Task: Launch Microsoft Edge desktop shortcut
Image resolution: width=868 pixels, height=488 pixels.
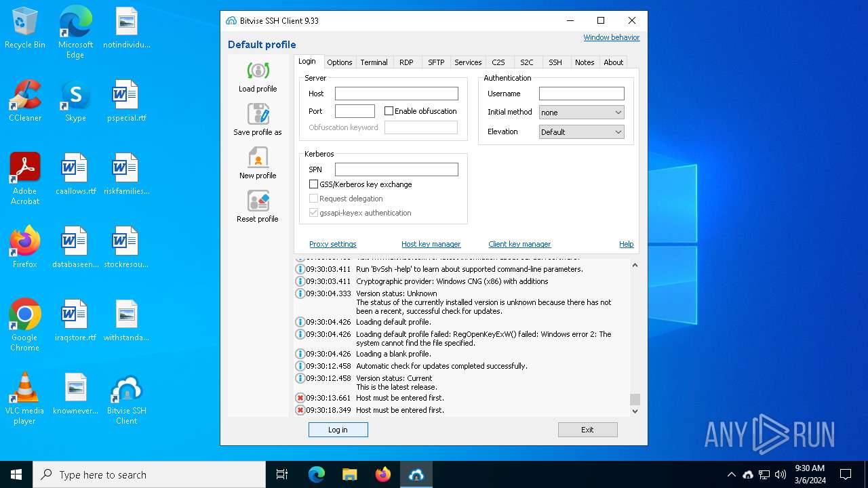Action: (75, 32)
